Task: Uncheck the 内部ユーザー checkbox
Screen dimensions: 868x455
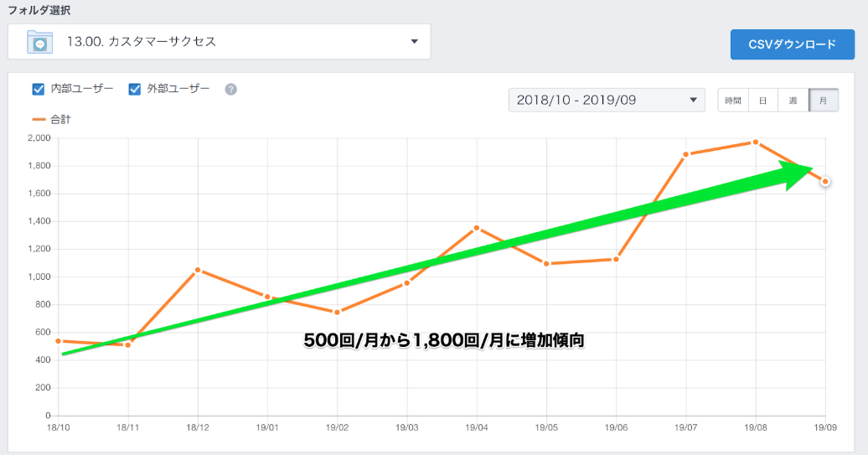Action: pos(38,89)
